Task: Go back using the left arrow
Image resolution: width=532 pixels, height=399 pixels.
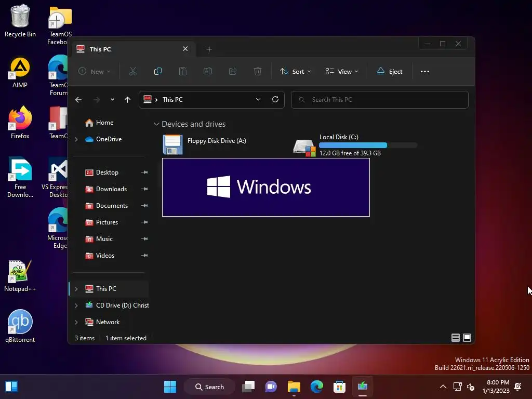Action: tap(78, 100)
